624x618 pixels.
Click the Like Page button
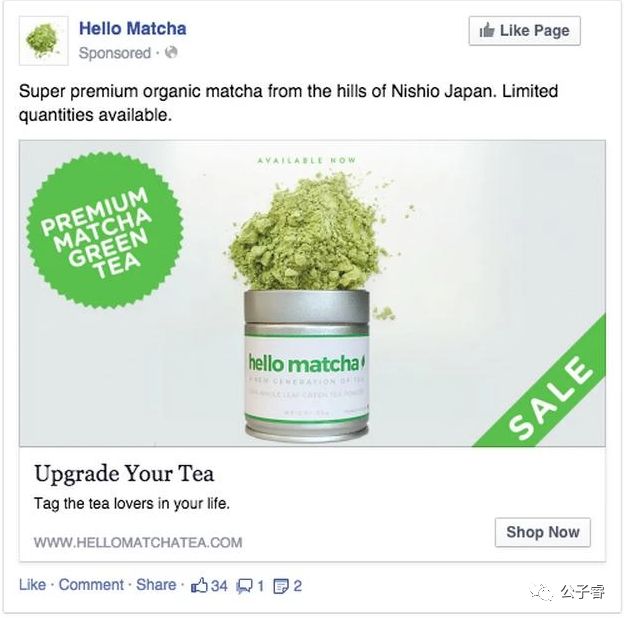[x=525, y=31]
